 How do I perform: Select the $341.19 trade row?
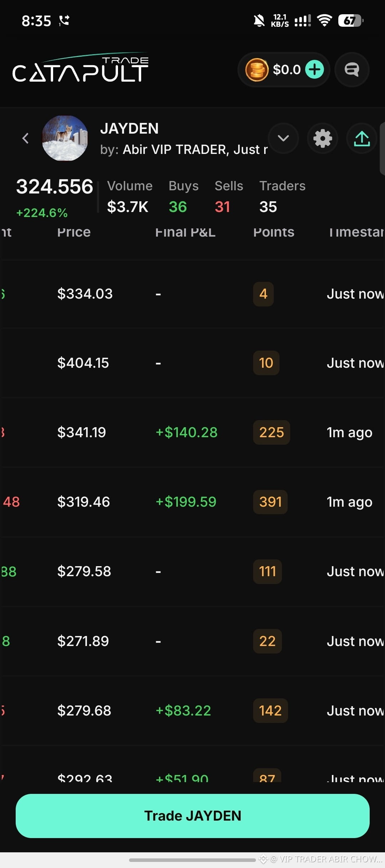(192, 432)
